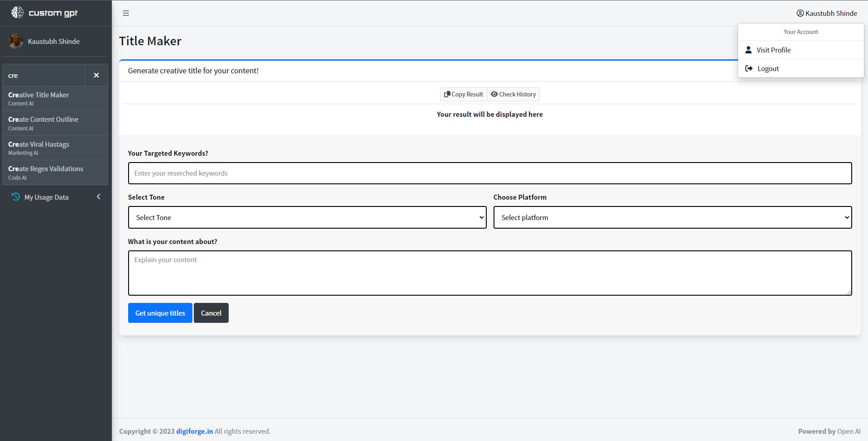868x441 pixels.
Task: Click the Visit Profile person icon
Action: (x=748, y=50)
